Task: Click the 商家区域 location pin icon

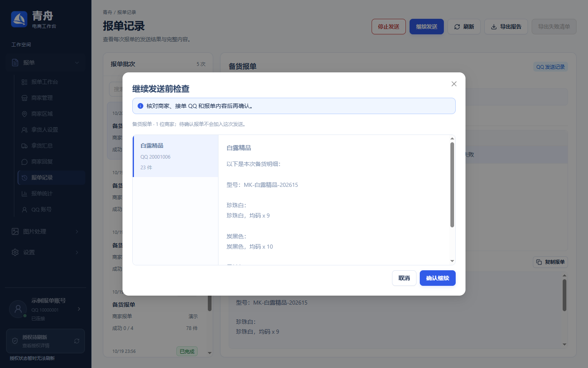Action: tap(24, 114)
